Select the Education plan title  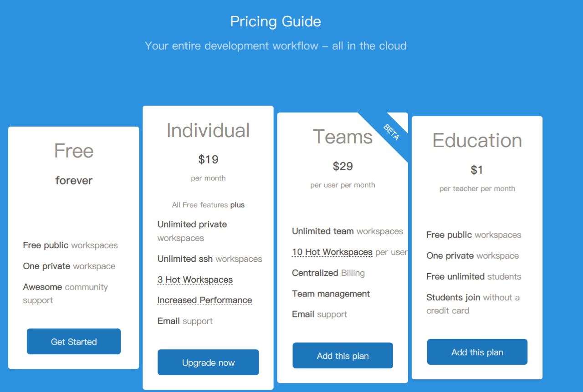tap(477, 140)
